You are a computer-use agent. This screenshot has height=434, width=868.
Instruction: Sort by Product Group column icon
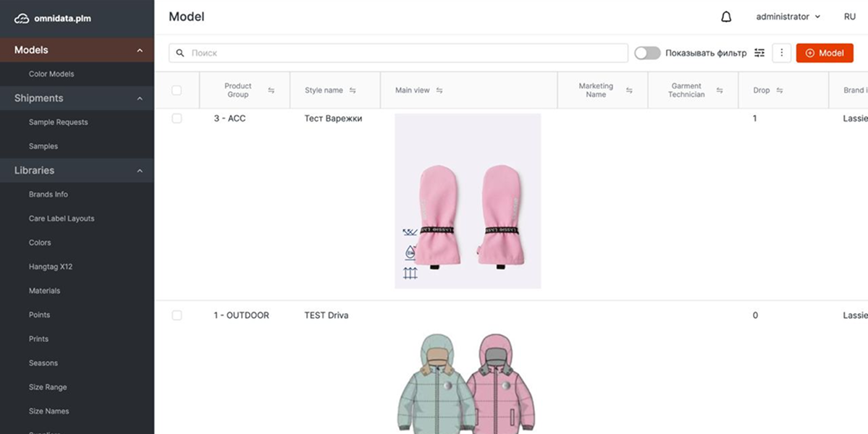(271, 90)
